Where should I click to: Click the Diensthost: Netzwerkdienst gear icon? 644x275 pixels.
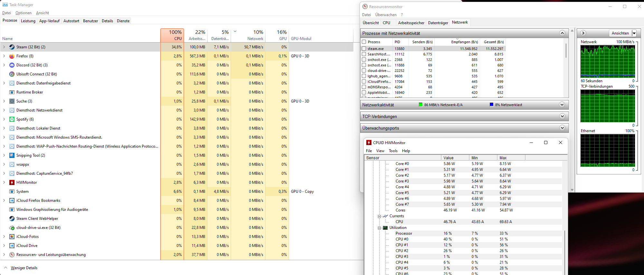12,110
